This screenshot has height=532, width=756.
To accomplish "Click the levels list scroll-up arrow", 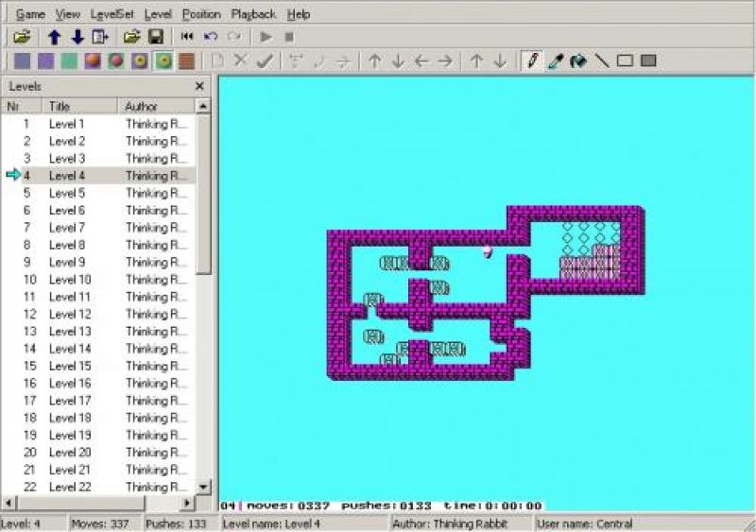I will pos(203,106).
